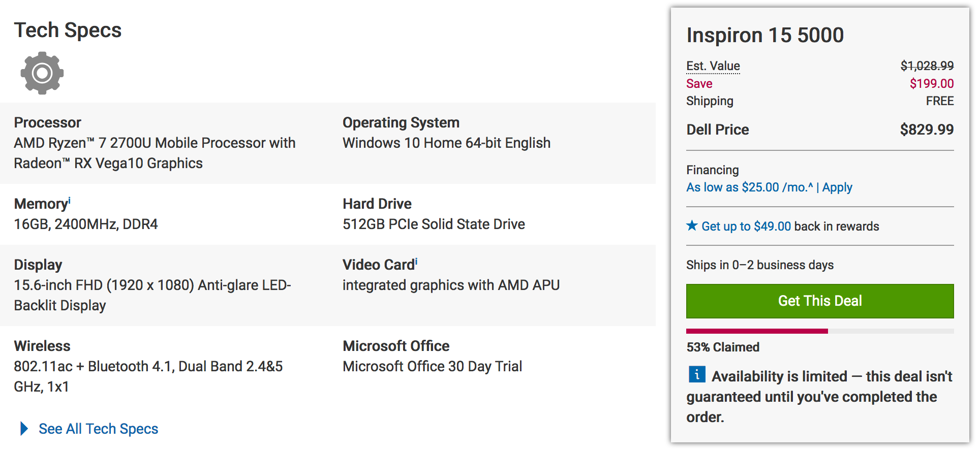The image size is (980, 450).
Task: Click the Microsoft Office spec entry
Action: pos(432,356)
